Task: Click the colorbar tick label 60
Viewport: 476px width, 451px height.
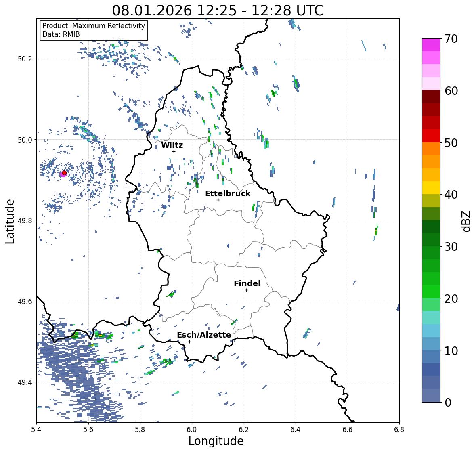Action: [x=451, y=91]
